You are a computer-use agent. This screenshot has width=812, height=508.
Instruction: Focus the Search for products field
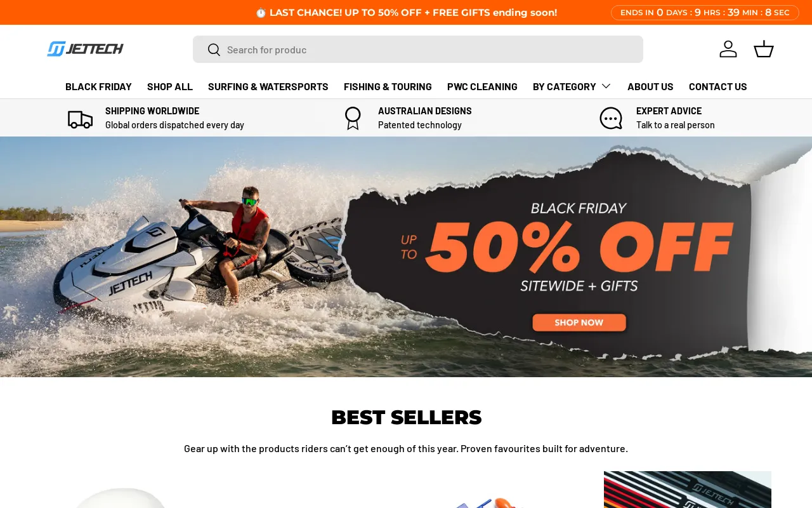pos(418,50)
